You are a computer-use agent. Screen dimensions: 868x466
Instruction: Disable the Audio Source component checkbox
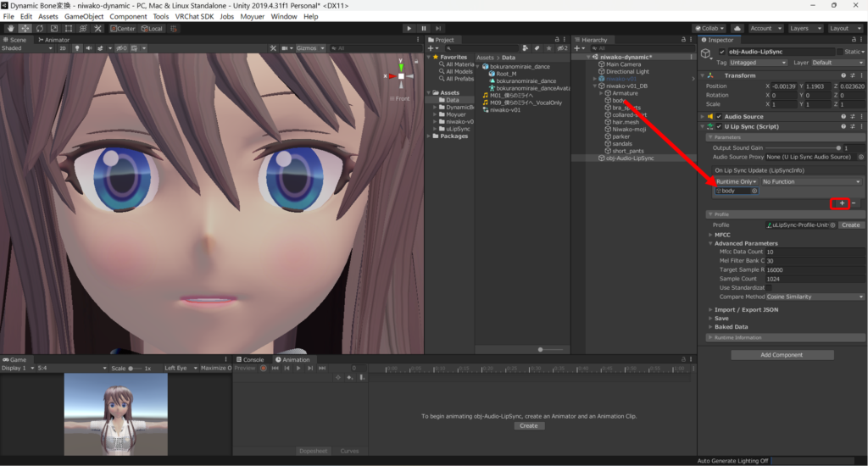point(719,117)
